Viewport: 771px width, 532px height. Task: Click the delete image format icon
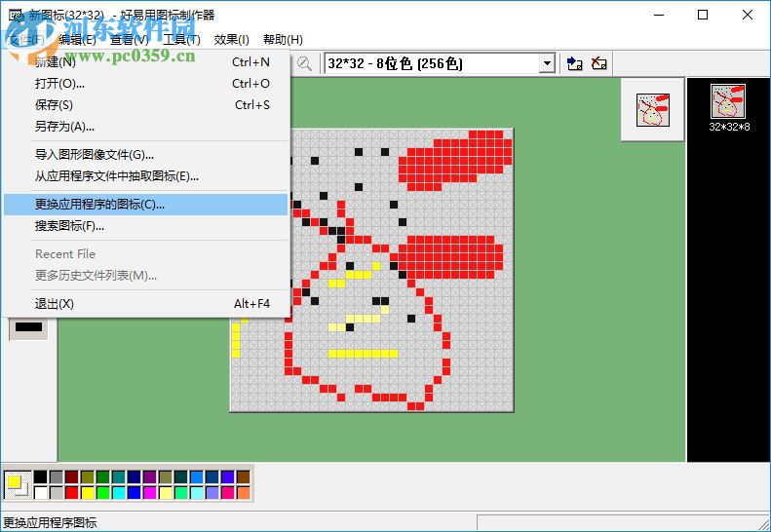[598, 64]
